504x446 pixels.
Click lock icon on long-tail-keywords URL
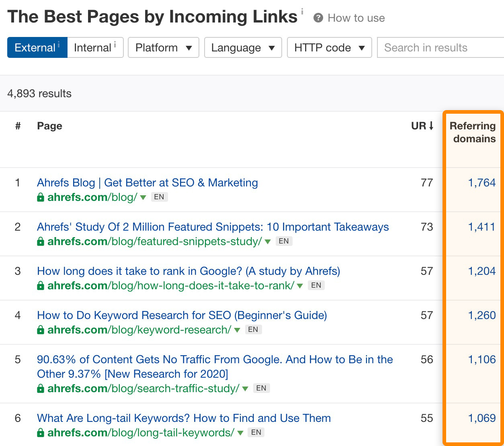(41, 433)
